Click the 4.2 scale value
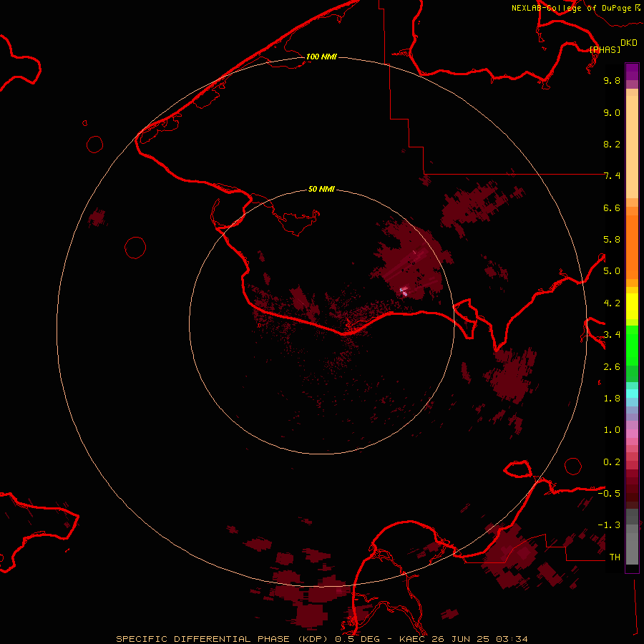This screenshot has width=644, height=644. 612,303
